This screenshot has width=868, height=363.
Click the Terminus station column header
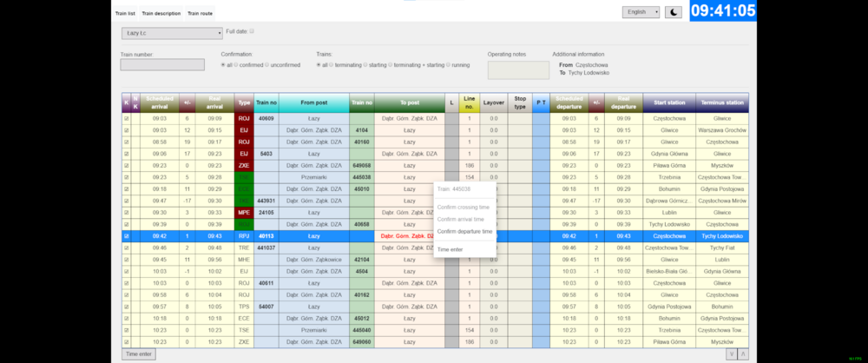click(722, 102)
